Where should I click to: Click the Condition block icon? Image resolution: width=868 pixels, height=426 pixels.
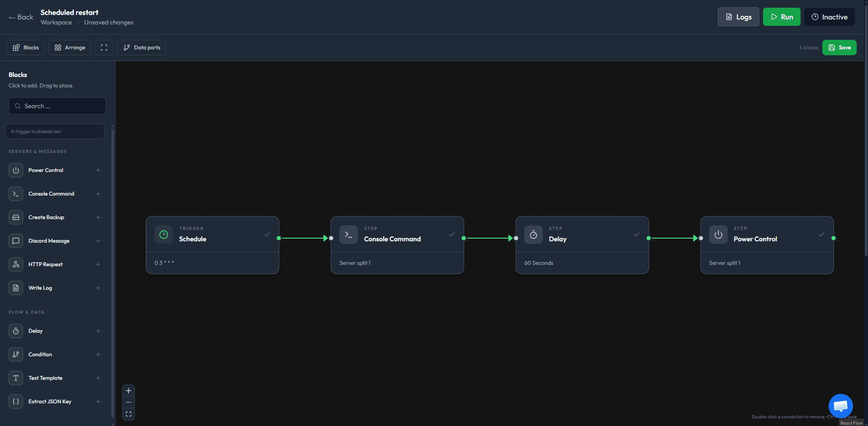[16, 354]
